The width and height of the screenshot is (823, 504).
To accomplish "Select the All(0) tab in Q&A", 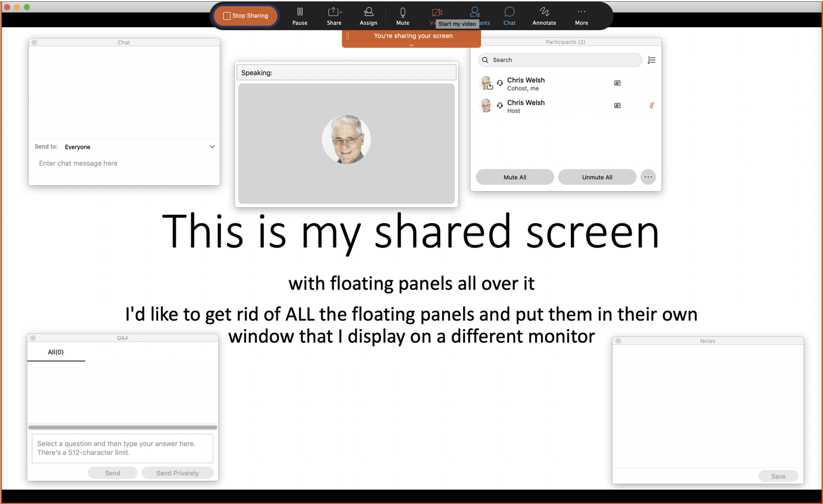I will point(56,352).
